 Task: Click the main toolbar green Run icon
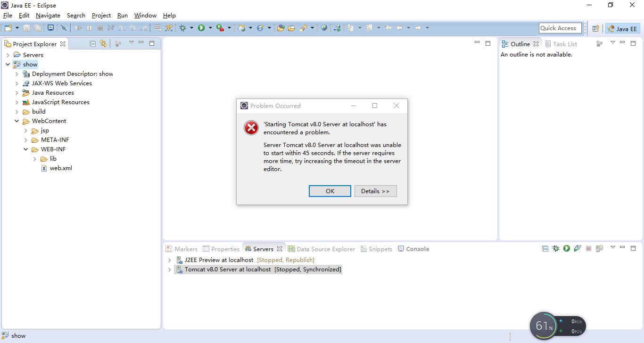coord(201,28)
